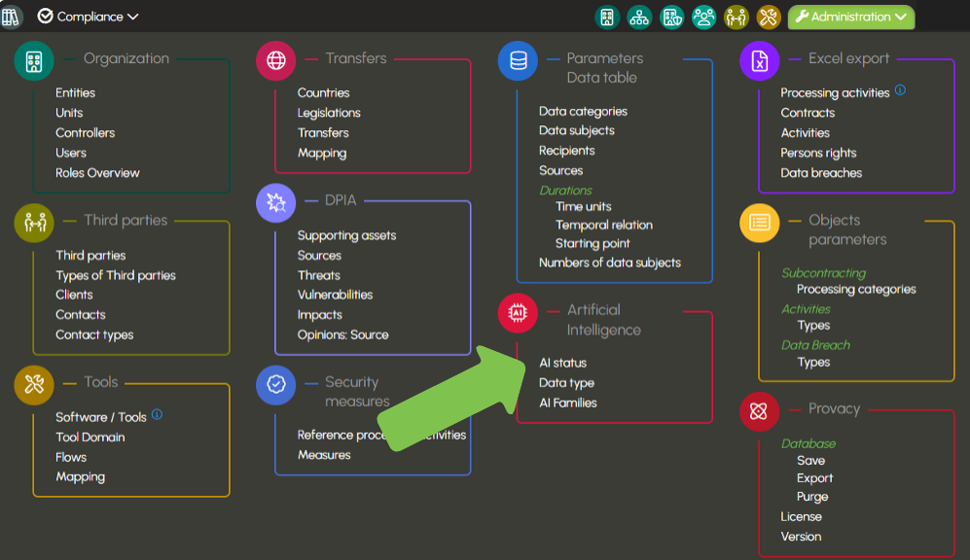
Task: Click the Transfers globe icon
Action: 275,61
